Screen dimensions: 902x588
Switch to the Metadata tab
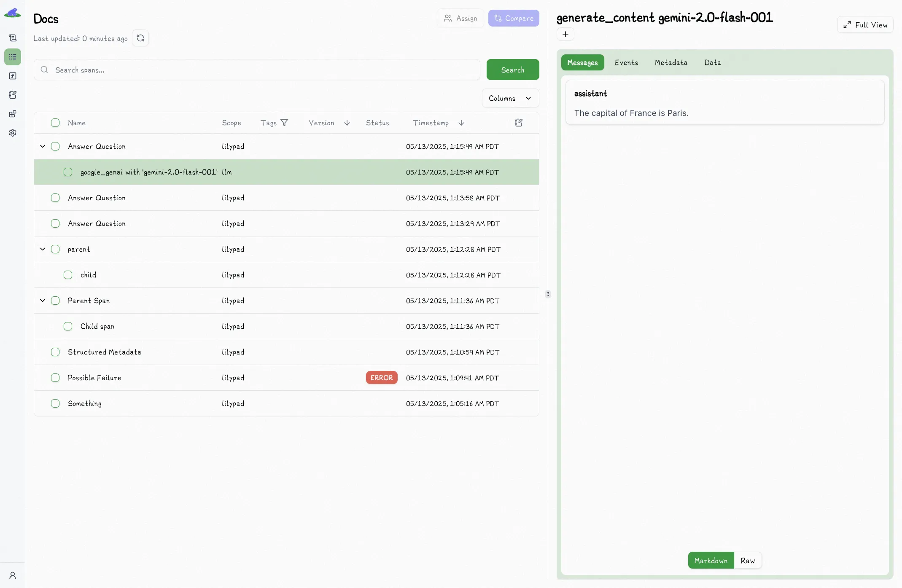click(671, 62)
